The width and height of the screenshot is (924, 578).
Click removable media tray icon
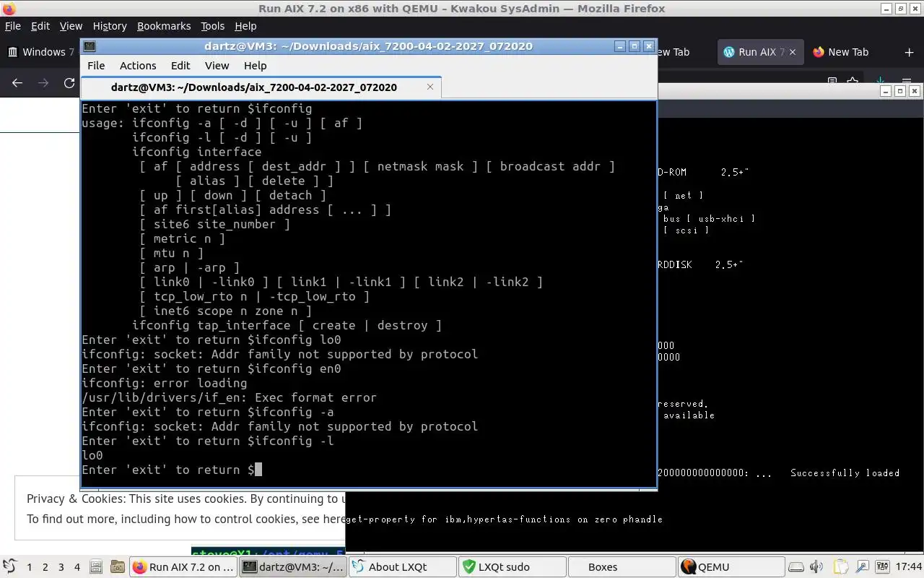[x=796, y=567]
